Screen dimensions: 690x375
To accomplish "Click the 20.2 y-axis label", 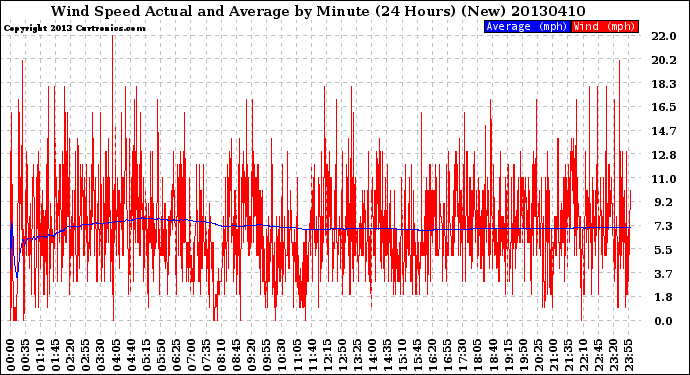I will tap(663, 60).
